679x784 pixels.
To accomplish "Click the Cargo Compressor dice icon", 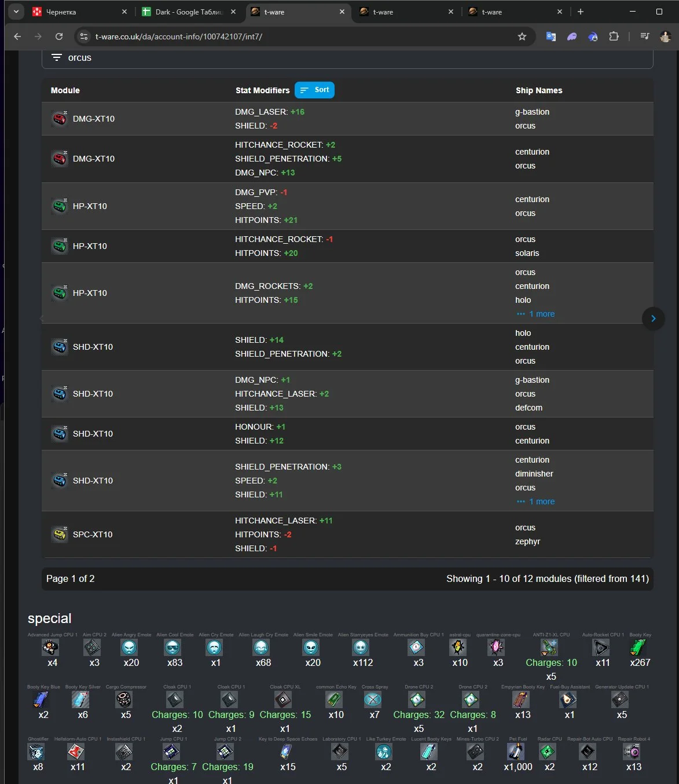I will click(124, 699).
